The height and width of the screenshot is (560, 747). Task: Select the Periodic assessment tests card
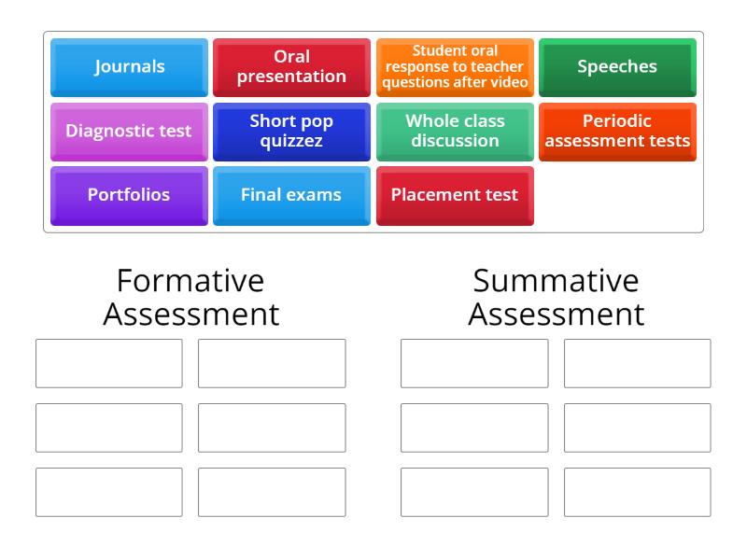pyautogui.click(x=618, y=132)
